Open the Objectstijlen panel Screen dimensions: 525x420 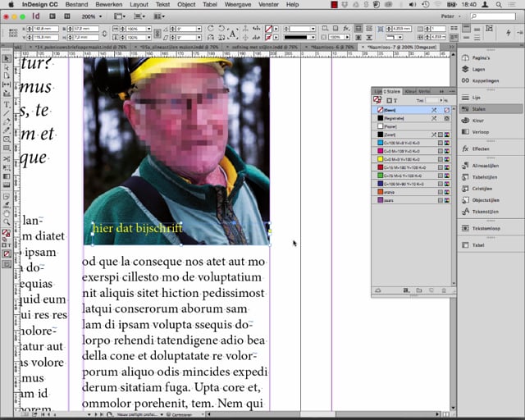click(x=486, y=200)
